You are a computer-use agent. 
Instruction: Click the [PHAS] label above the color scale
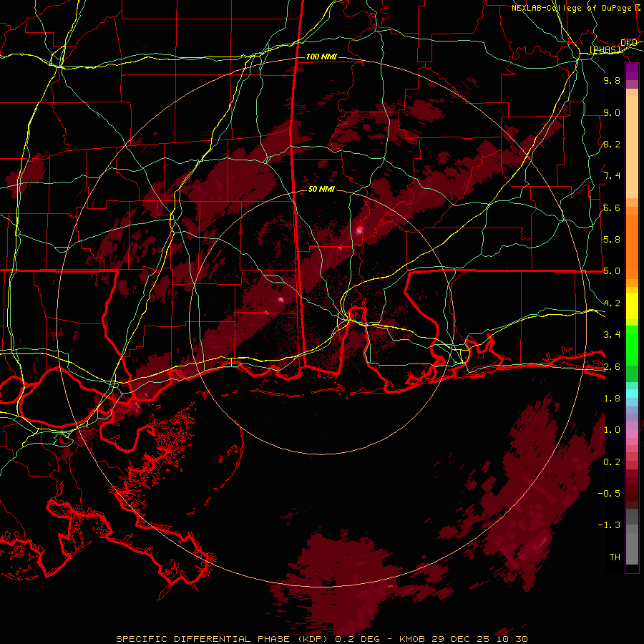(x=605, y=49)
